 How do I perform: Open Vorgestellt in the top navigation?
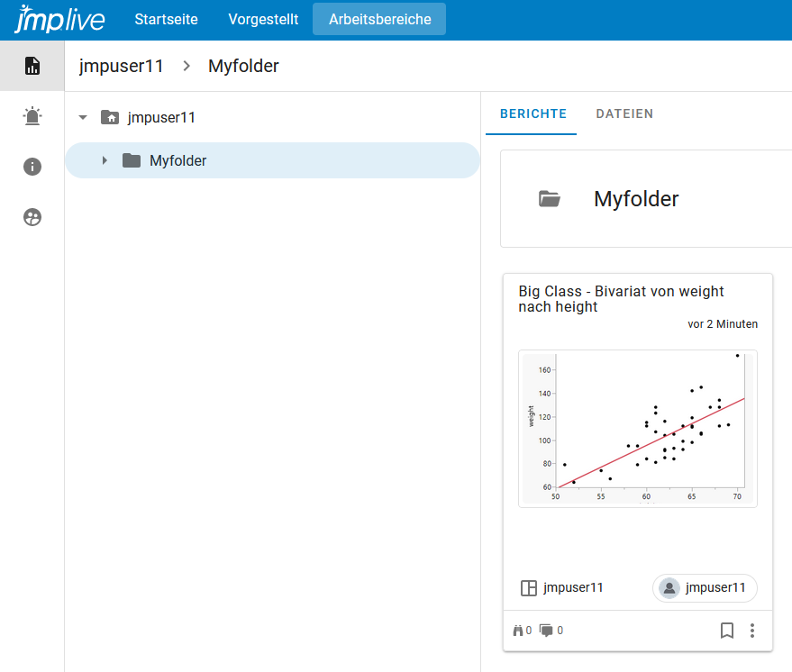tap(263, 19)
